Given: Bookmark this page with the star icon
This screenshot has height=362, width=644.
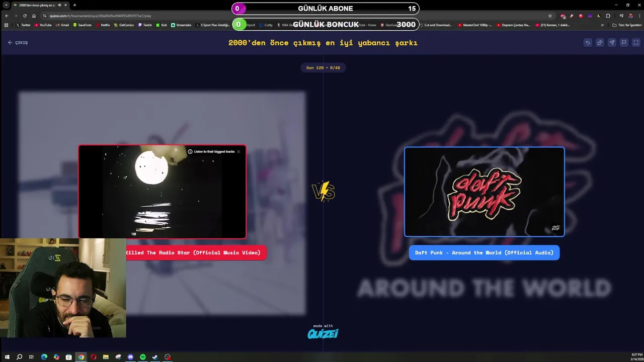Looking at the screenshot, I should point(550,16).
